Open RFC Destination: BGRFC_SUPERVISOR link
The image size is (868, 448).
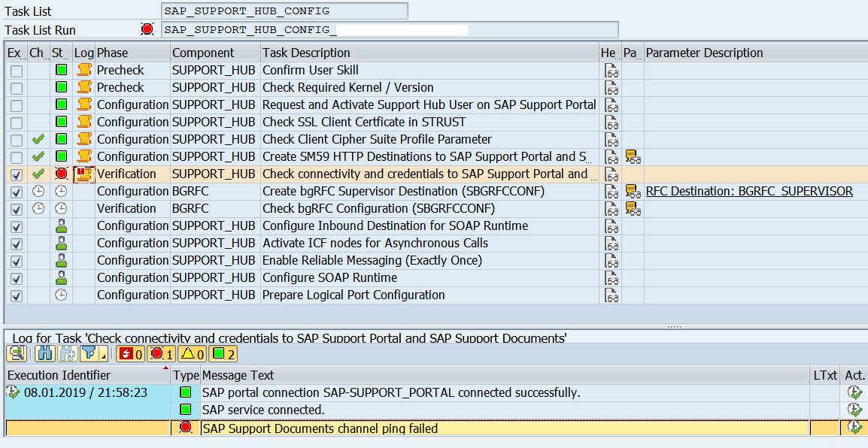click(750, 192)
